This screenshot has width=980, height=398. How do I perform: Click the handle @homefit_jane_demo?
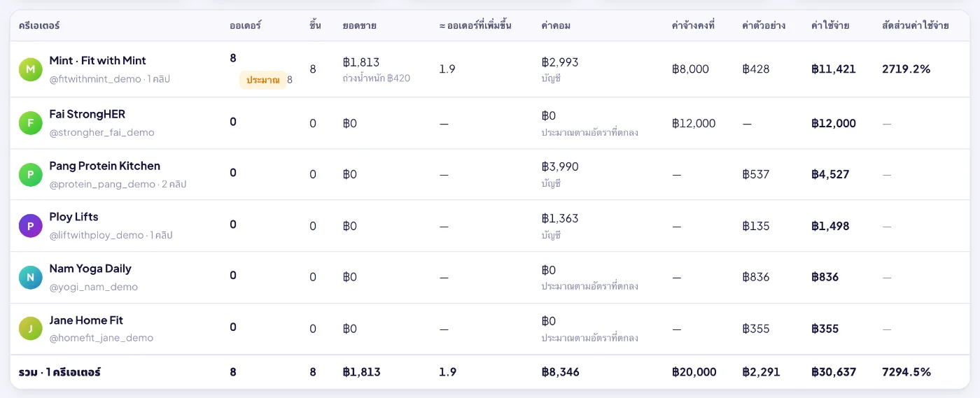(101, 338)
